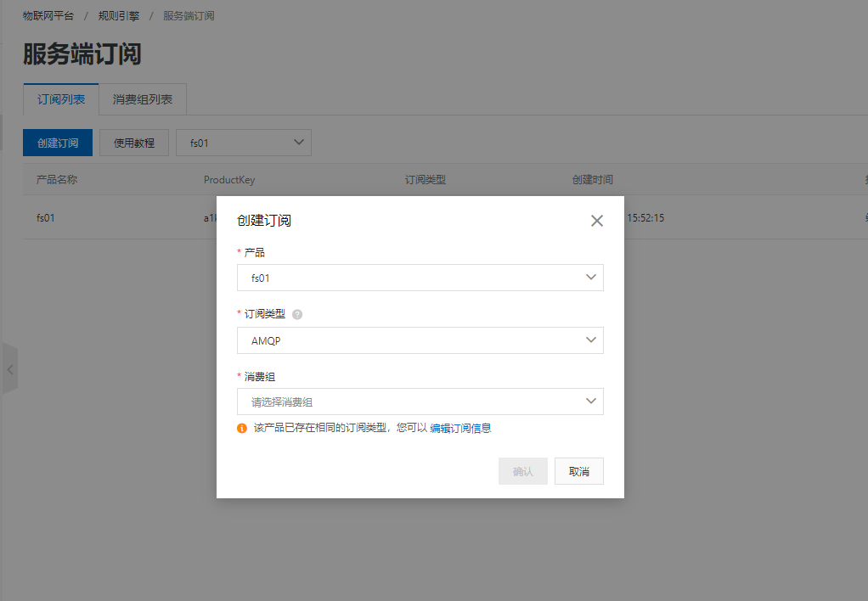Click the 编辑订阅信息 link

pos(460,429)
